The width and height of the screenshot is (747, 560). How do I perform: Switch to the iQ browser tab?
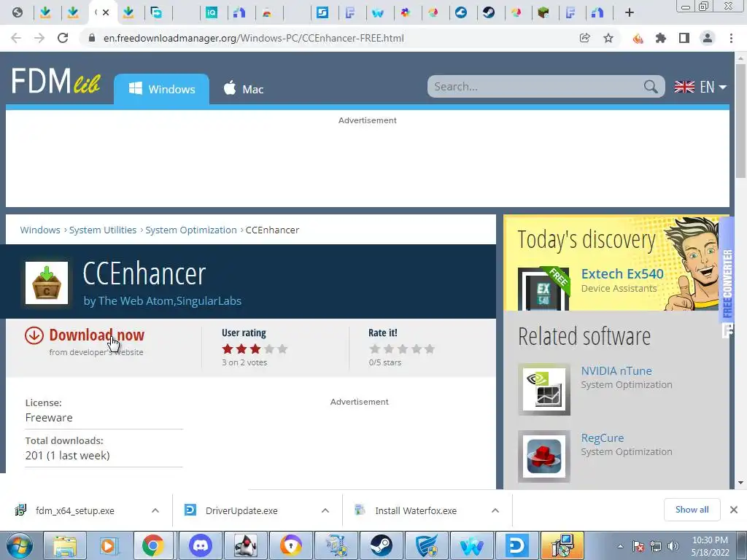point(211,12)
